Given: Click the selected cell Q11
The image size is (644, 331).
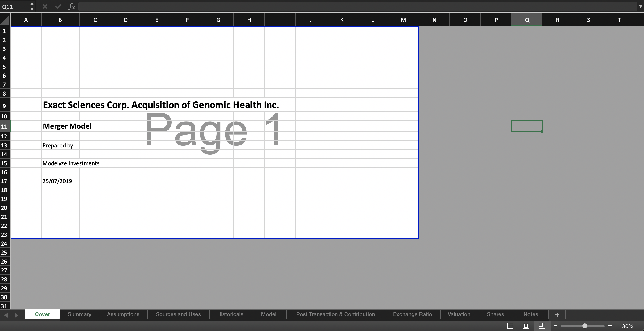Looking at the screenshot, I should coord(527,126).
